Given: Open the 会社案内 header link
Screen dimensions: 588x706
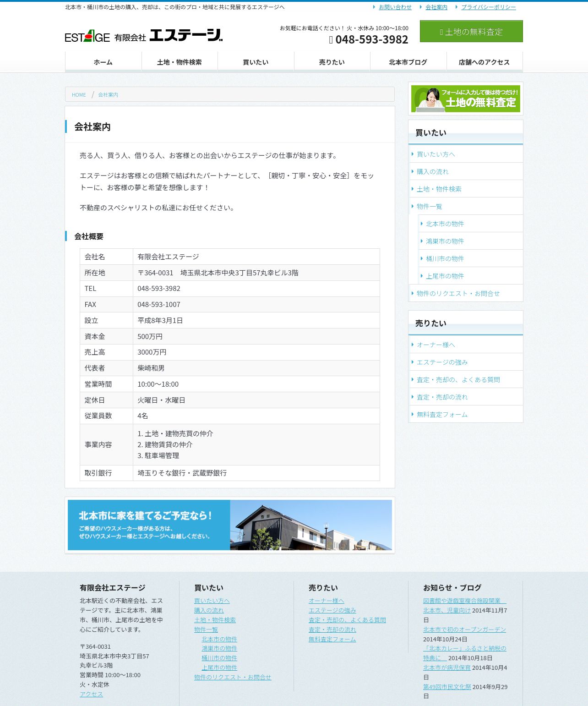Looking at the screenshot, I should 436,7.
